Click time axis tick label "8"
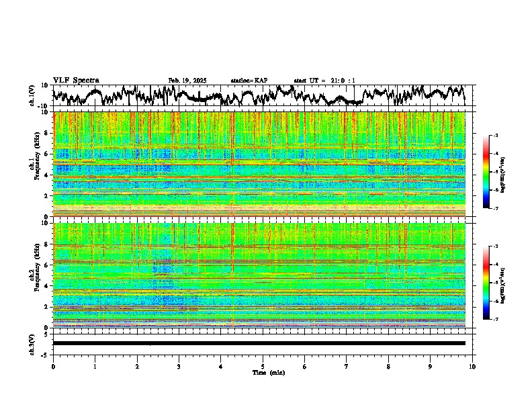 tap(388, 367)
